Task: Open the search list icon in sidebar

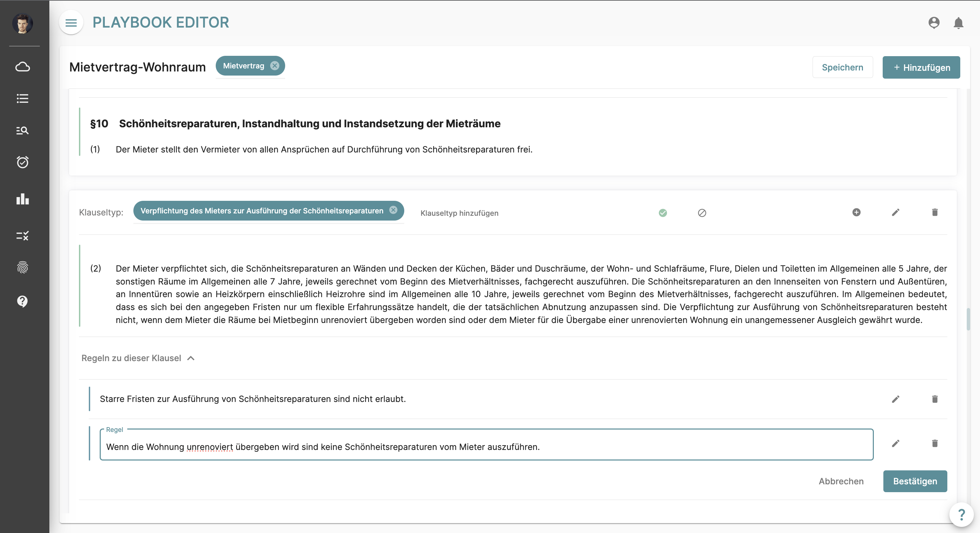Action: [x=22, y=130]
